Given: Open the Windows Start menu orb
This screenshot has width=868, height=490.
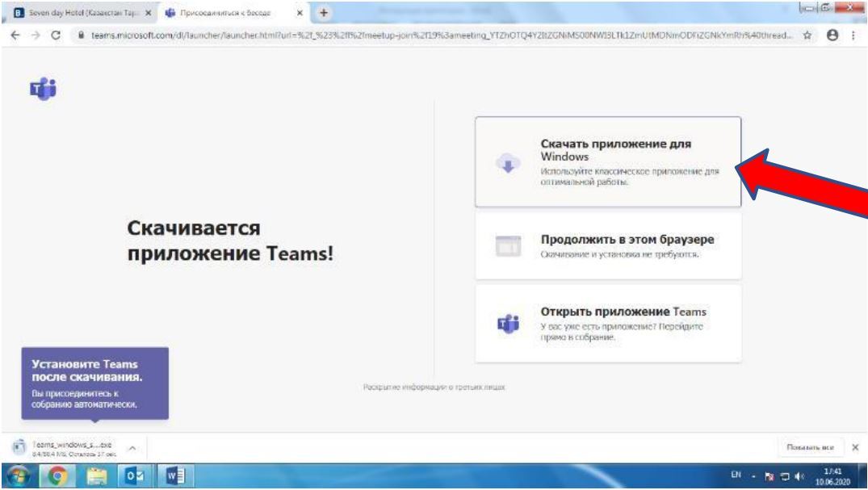Looking at the screenshot, I should [19, 476].
